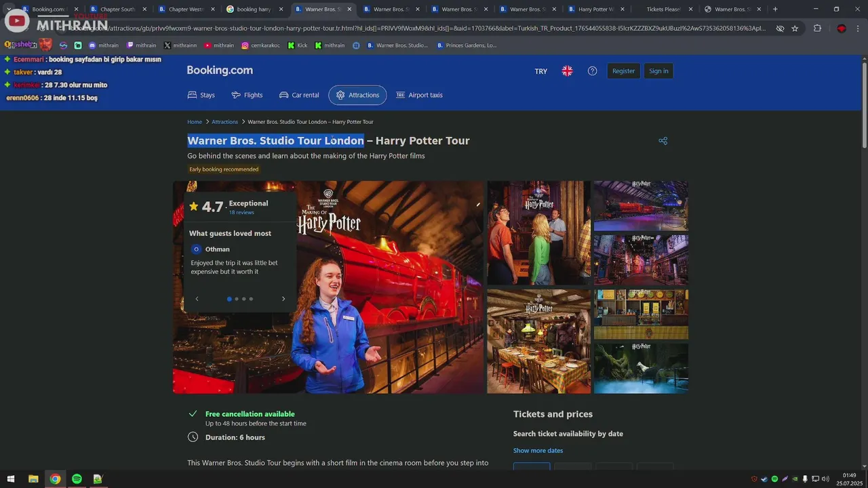Viewport: 868px width, 488px height.
Task: Click the volume icon in system tray
Action: coord(826,479)
